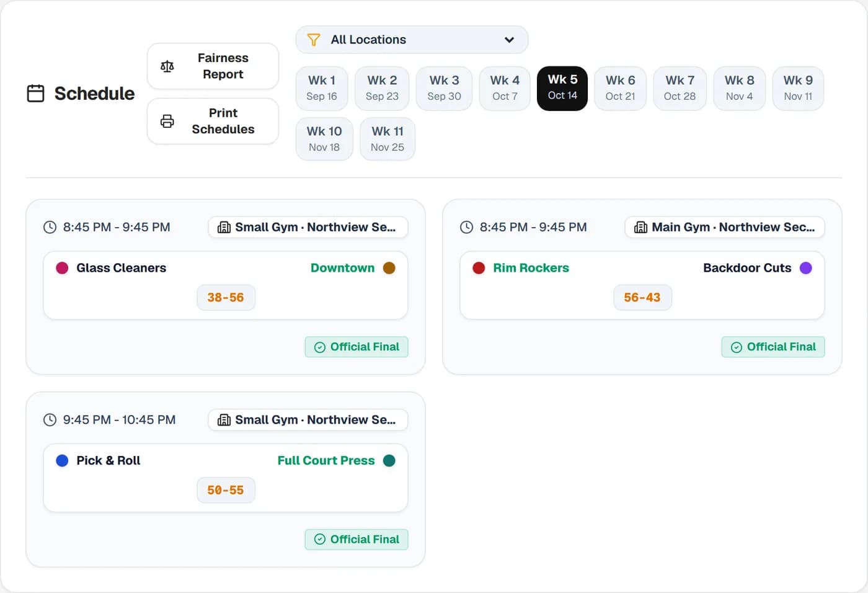
Task: Click the clock icon in Pick & Roll game card
Action: [x=50, y=420]
